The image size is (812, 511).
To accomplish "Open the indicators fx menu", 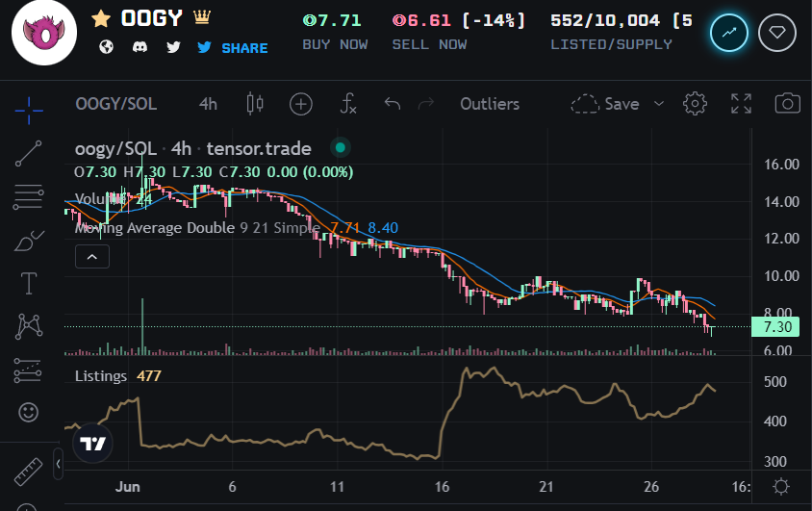I will click(348, 104).
